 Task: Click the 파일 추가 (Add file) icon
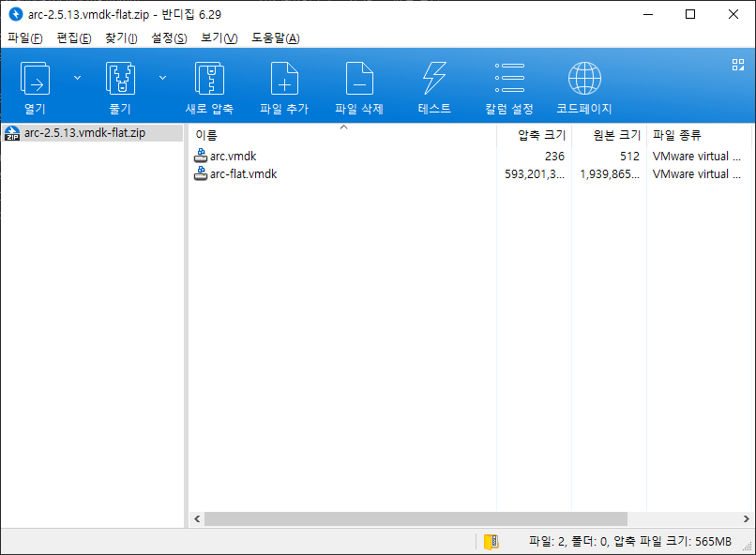(x=284, y=81)
